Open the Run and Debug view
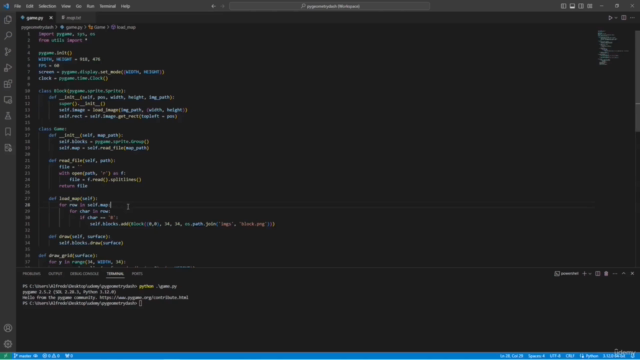This screenshot has width=640, height=360. (x=8, y=68)
